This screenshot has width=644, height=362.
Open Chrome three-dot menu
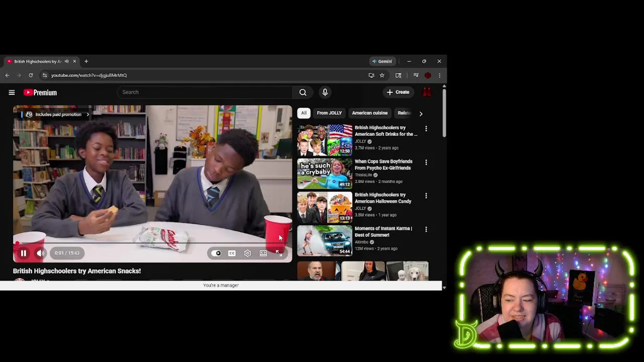439,75
